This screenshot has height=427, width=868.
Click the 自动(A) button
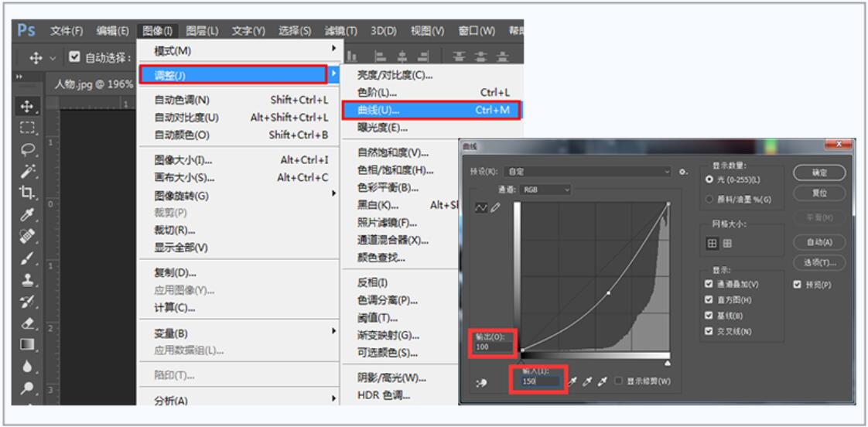coord(819,242)
